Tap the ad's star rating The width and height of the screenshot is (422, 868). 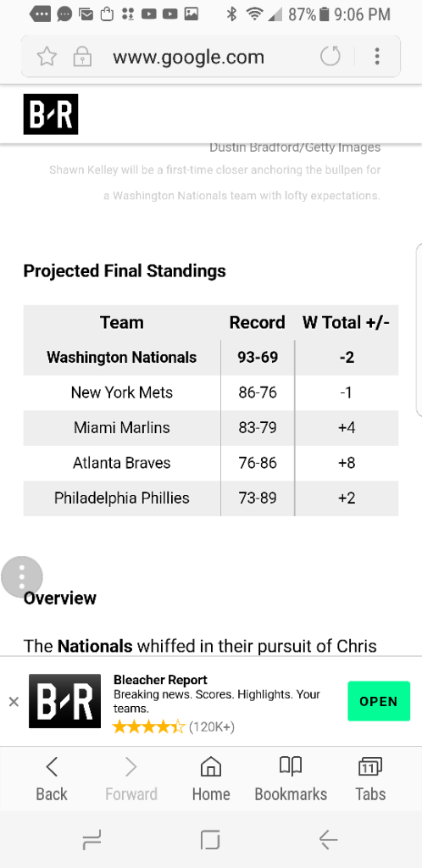[148, 726]
